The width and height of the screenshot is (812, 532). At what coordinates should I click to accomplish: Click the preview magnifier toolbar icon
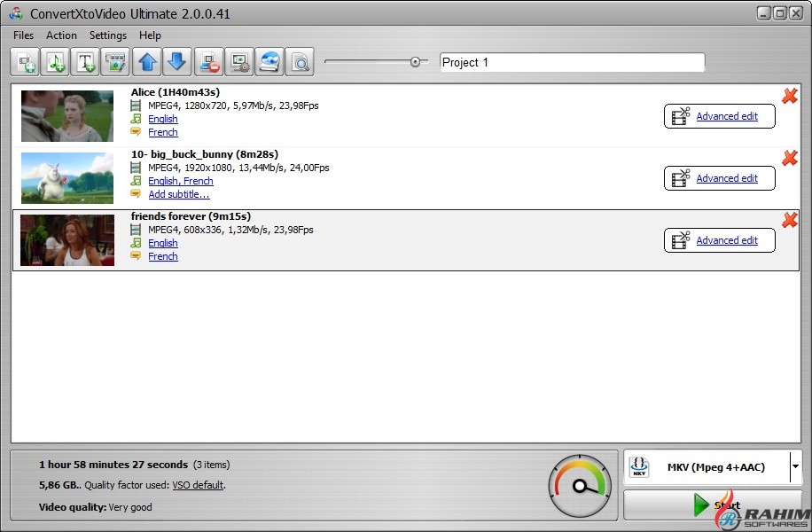301,62
